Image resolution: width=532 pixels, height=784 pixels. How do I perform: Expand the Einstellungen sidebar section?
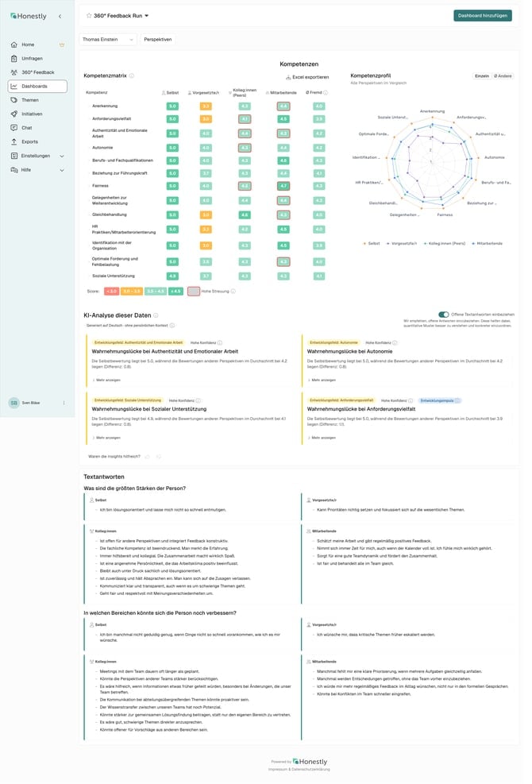37,156
